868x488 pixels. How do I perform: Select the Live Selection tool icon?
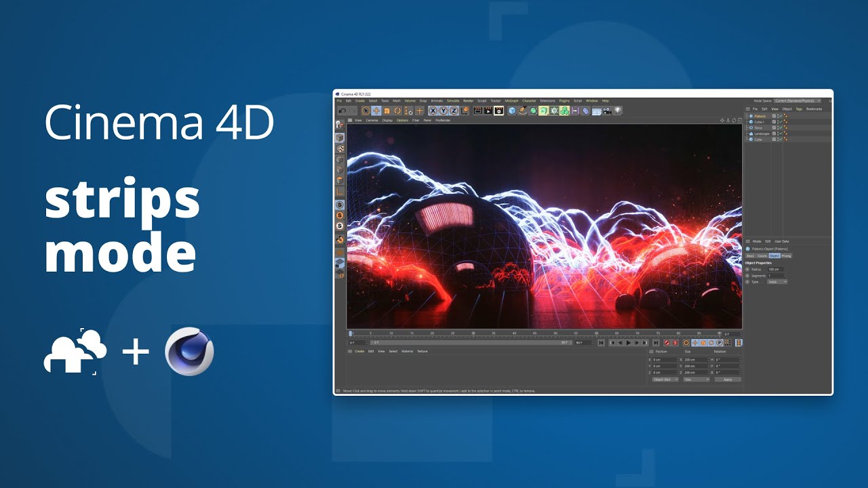point(366,110)
